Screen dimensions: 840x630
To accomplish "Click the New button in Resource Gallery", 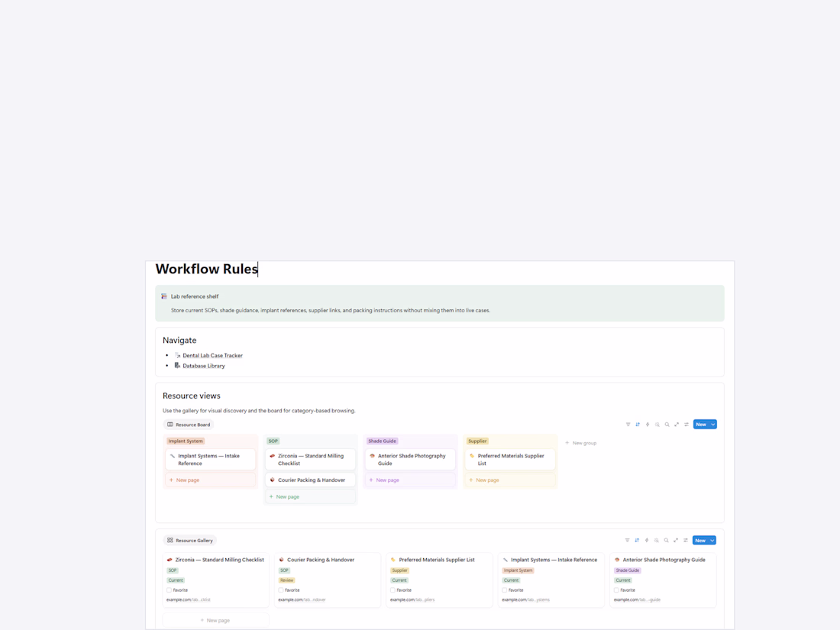I will tap(701, 540).
